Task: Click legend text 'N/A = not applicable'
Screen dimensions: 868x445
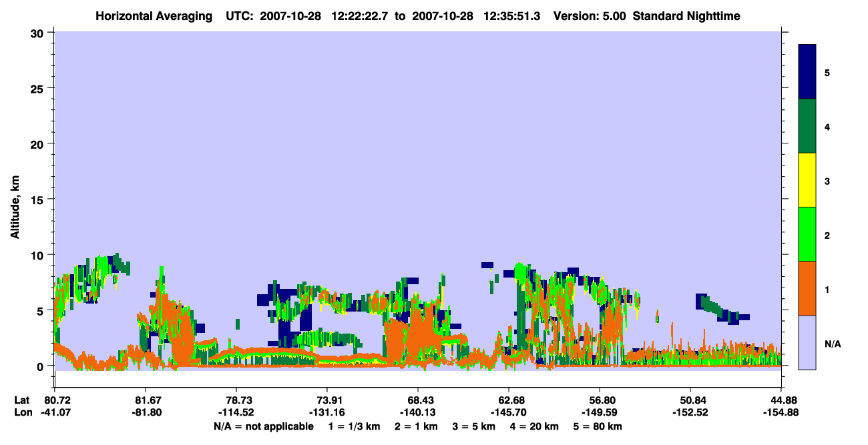Action: (x=263, y=426)
